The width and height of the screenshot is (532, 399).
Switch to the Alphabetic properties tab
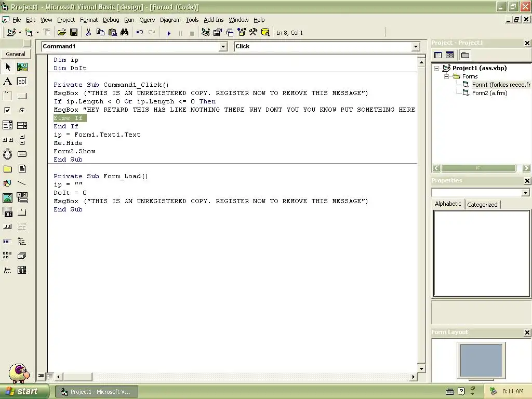click(448, 204)
